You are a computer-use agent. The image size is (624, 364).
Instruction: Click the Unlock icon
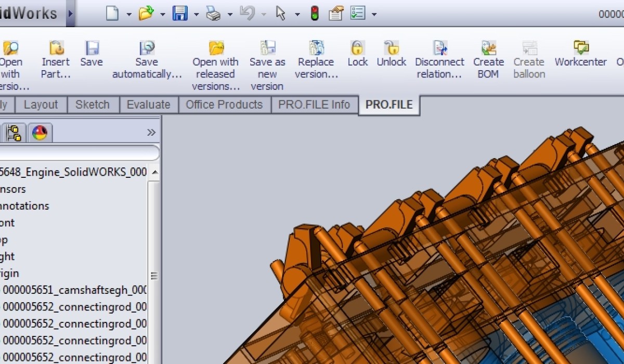(x=391, y=49)
